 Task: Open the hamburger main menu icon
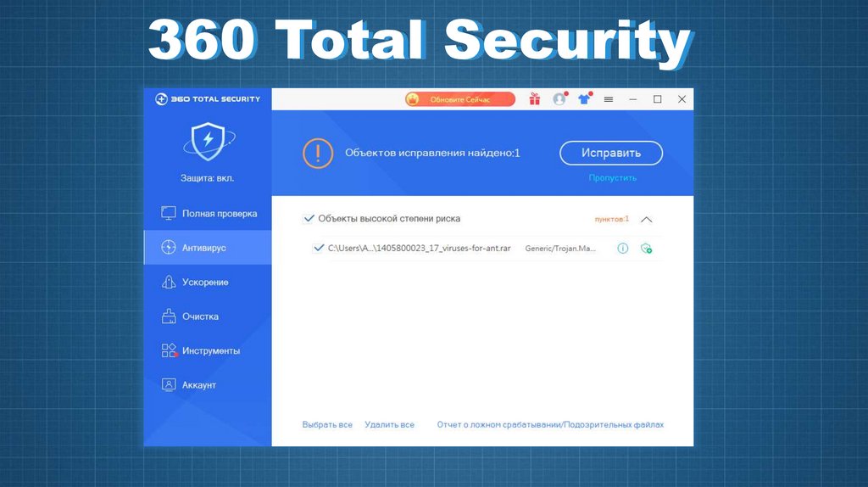click(609, 99)
